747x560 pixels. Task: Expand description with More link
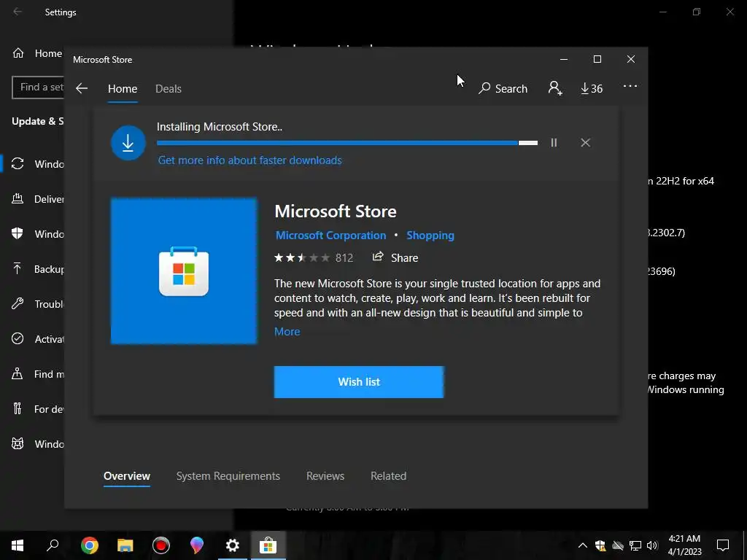[287, 332]
